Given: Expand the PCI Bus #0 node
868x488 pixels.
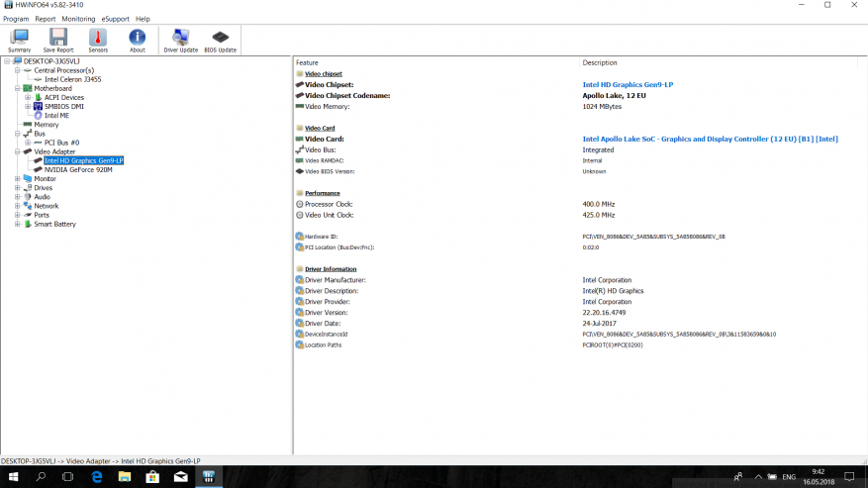Looking at the screenshot, I should [x=28, y=143].
